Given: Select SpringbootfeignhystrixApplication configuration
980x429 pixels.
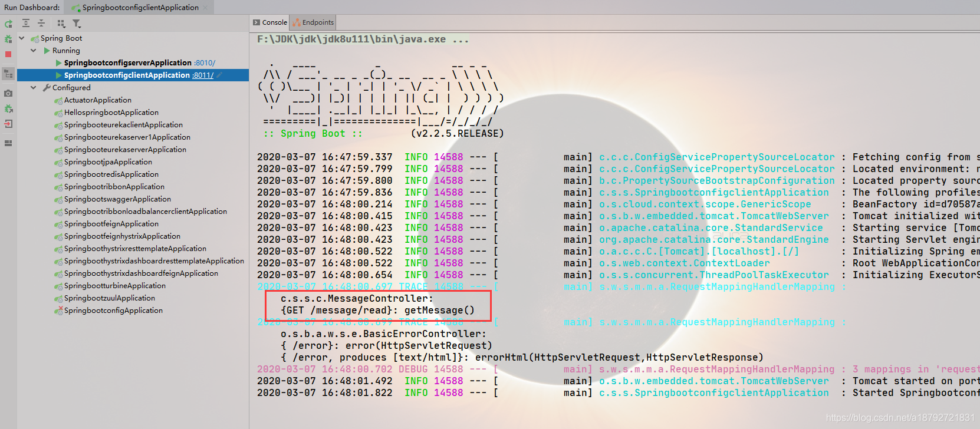Looking at the screenshot, I should click(122, 236).
